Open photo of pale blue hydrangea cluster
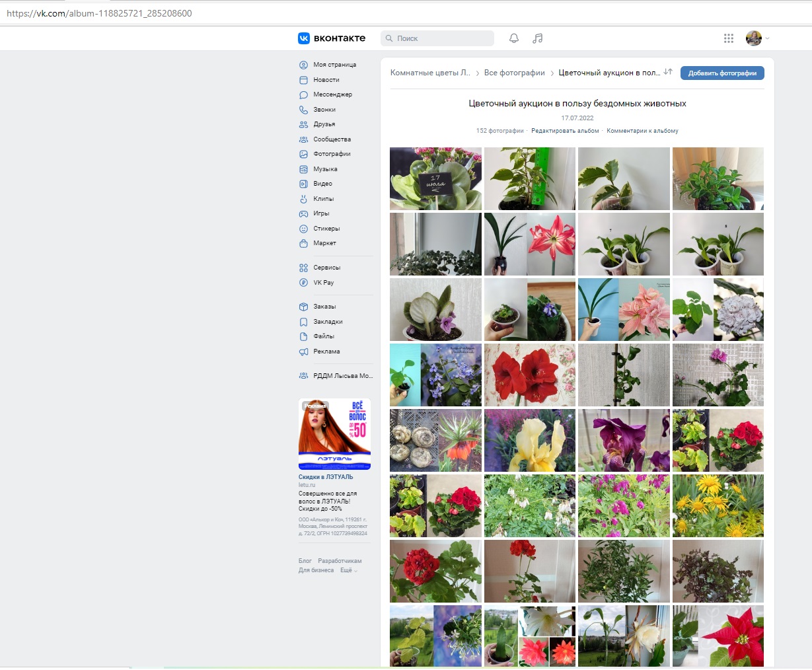The height and width of the screenshot is (670, 812). click(x=718, y=309)
